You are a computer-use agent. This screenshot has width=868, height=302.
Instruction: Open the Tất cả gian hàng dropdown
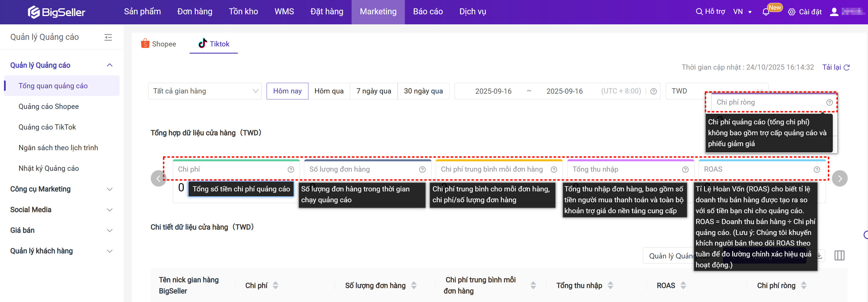(205, 91)
